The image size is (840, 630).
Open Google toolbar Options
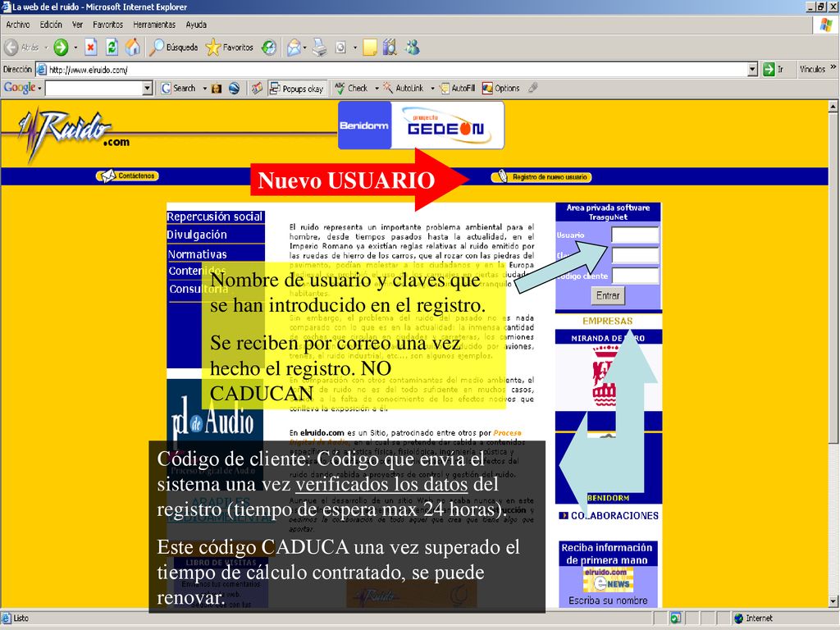(501, 89)
